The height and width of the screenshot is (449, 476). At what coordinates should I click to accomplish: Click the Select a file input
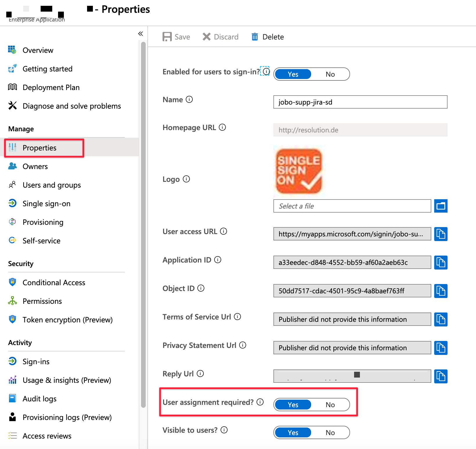[352, 206]
